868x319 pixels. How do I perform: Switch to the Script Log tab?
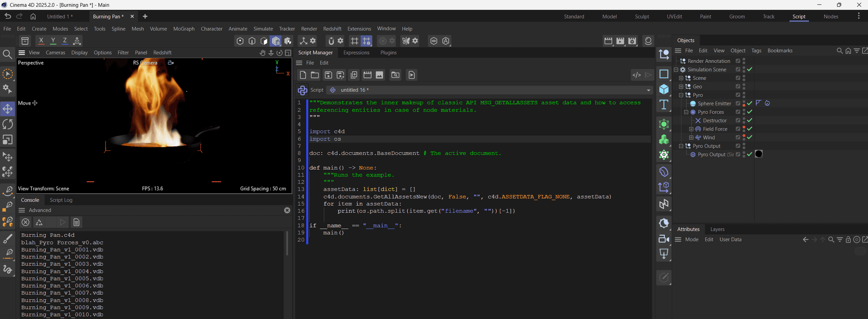click(x=61, y=200)
